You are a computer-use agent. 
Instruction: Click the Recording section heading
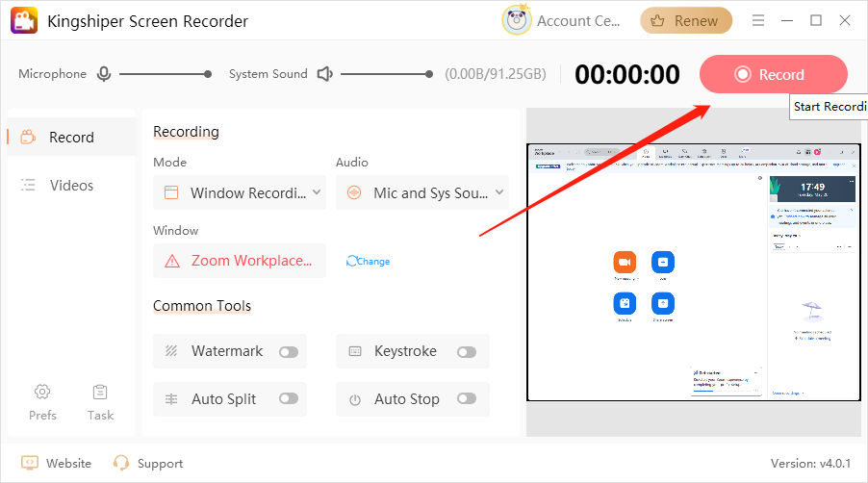point(186,132)
